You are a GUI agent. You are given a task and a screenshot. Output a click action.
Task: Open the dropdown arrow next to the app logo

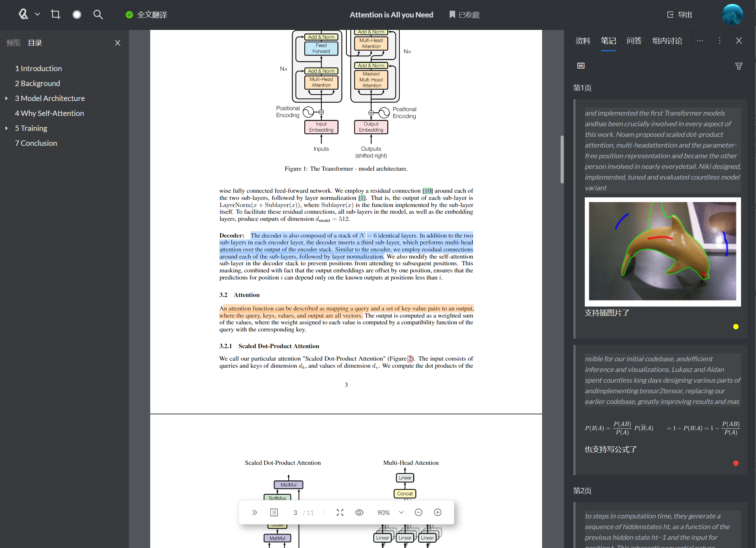(37, 14)
